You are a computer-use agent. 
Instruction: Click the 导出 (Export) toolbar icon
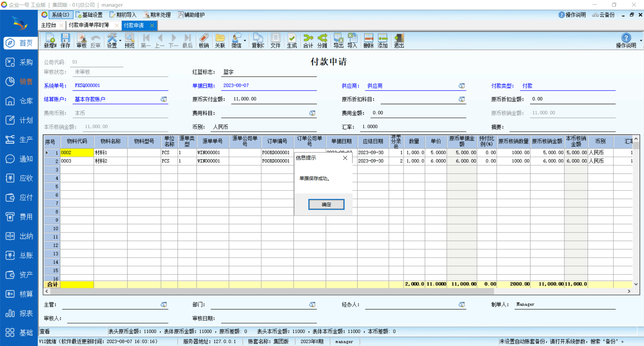point(338,41)
